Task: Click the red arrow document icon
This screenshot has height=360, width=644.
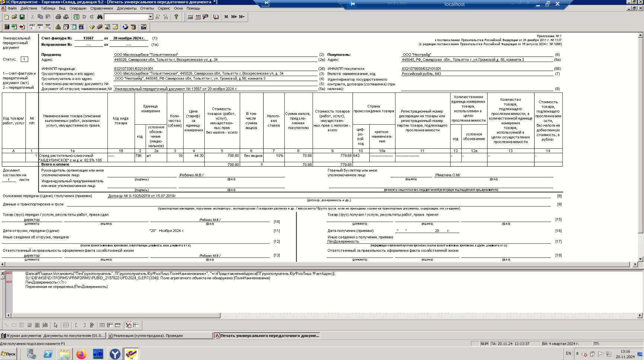Action: [22, 27]
